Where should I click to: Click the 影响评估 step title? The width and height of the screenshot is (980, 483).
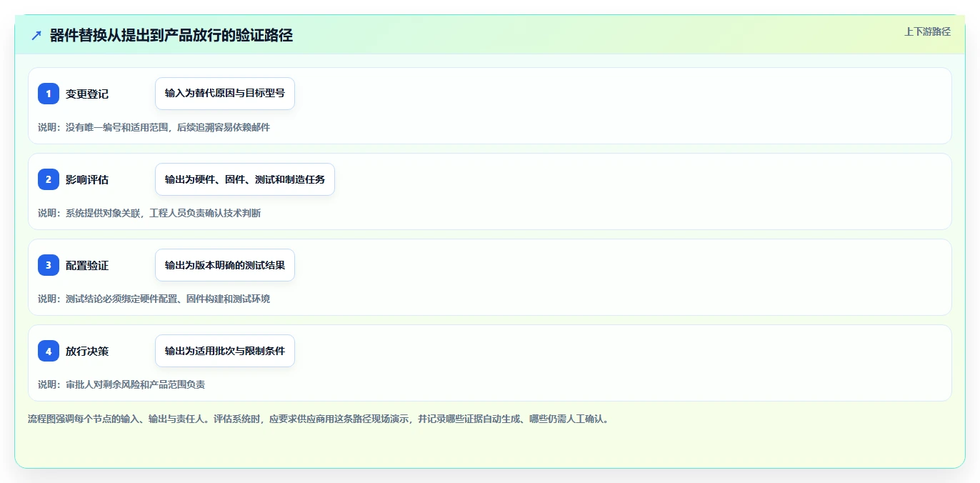[87, 179]
